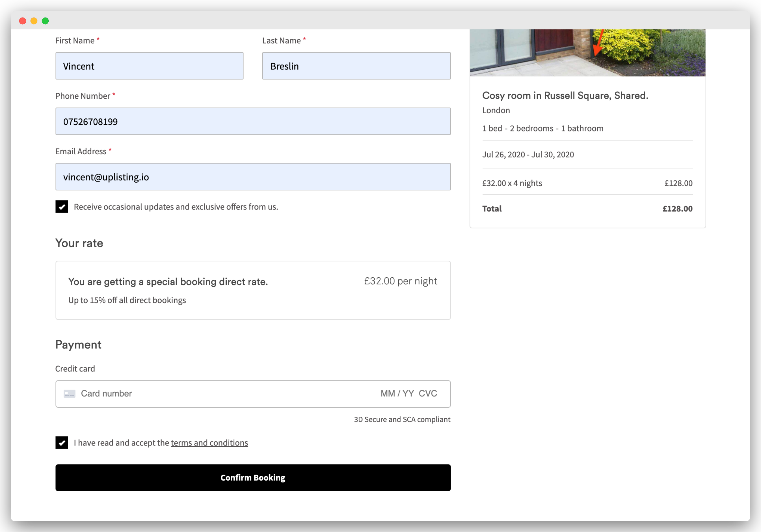This screenshot has width=761, height=532.
Task: Click the property photo thumbnail
Action: click(x=587, y=53)
